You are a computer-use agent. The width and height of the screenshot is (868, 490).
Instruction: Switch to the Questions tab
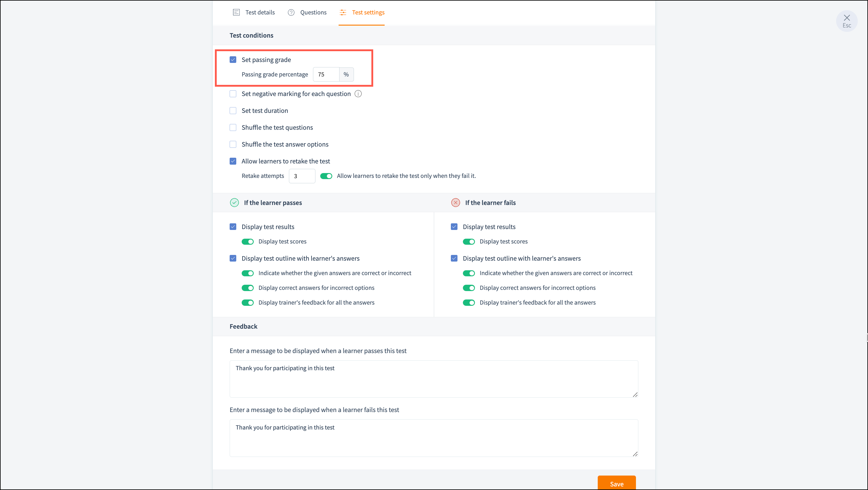[x=313, y=12]
